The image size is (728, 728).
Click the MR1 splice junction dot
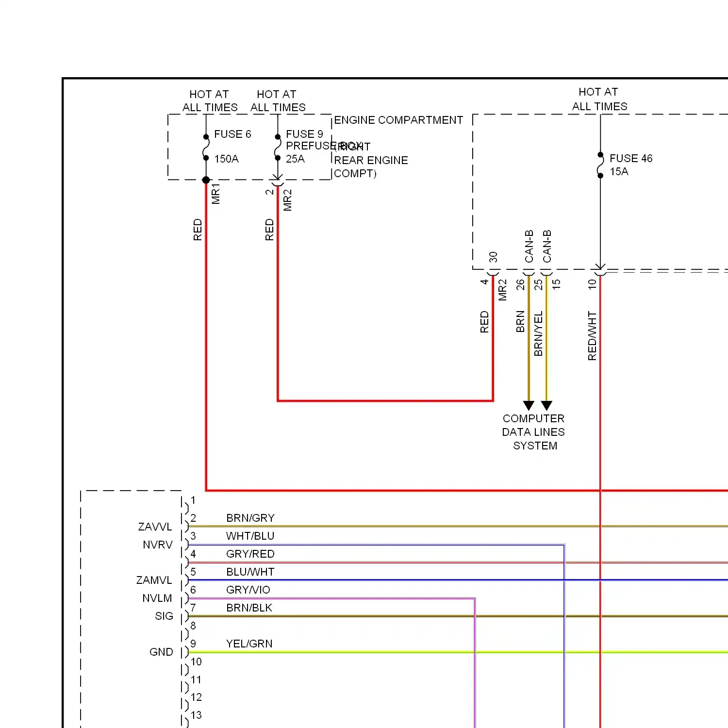click(206, 180)
